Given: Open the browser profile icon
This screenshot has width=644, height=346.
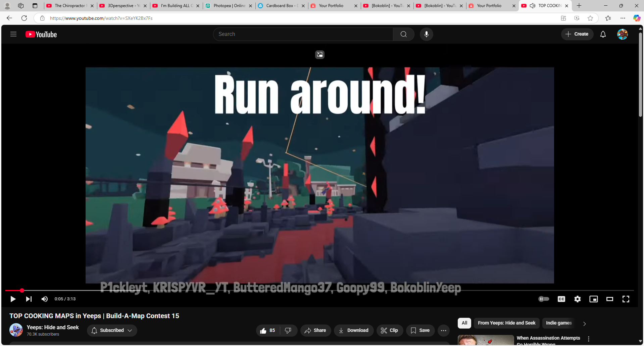Looking at the screenshot, I should 7,6.
